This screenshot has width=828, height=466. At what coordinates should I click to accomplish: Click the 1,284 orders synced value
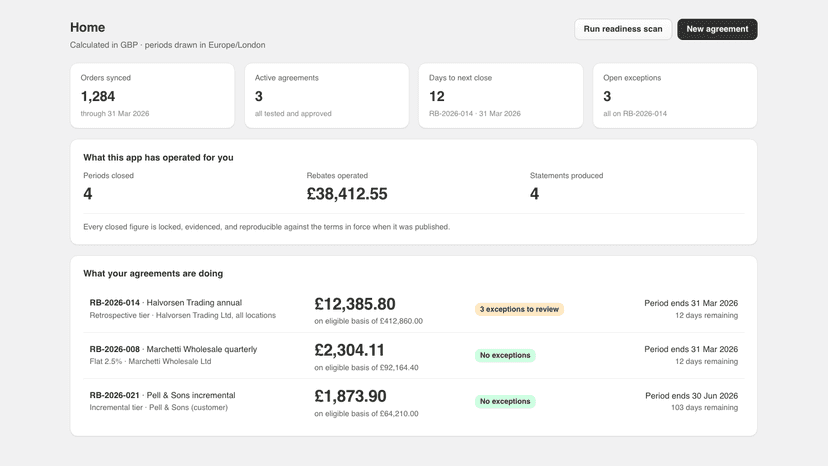tap(98, 96)
